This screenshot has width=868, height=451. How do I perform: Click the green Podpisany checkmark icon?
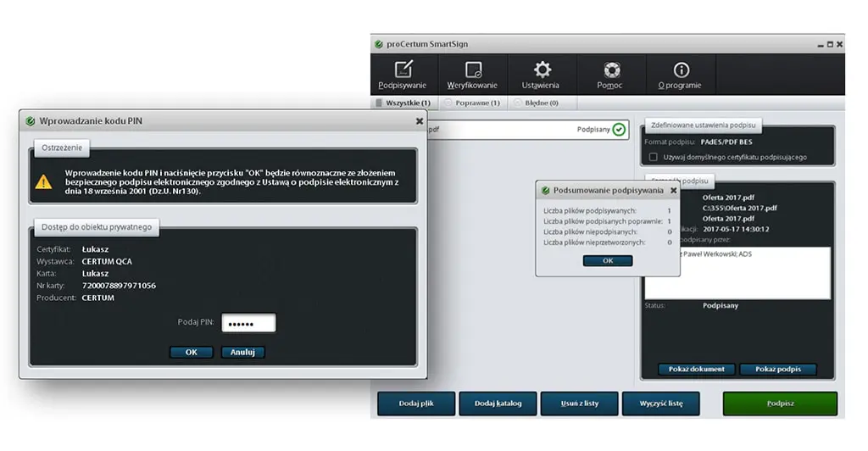coord(619,130)
